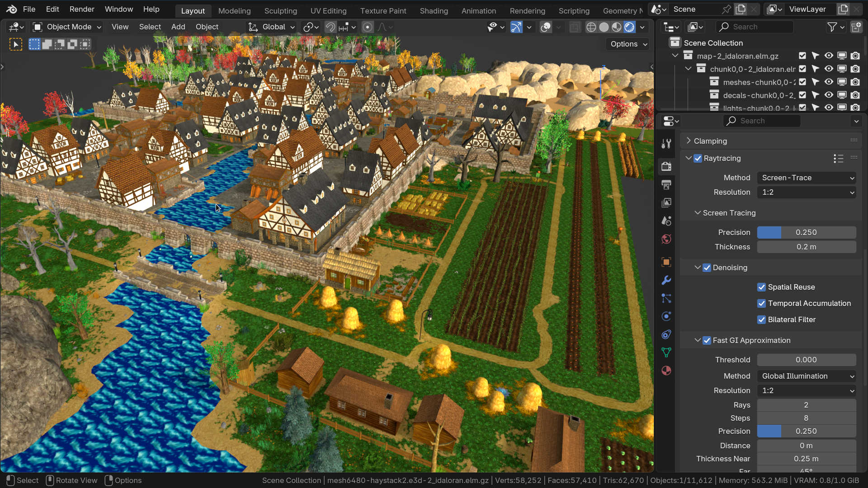868x488 pixels.
Task: Open the Add menu in viewport header
Action: pos(178,27)
